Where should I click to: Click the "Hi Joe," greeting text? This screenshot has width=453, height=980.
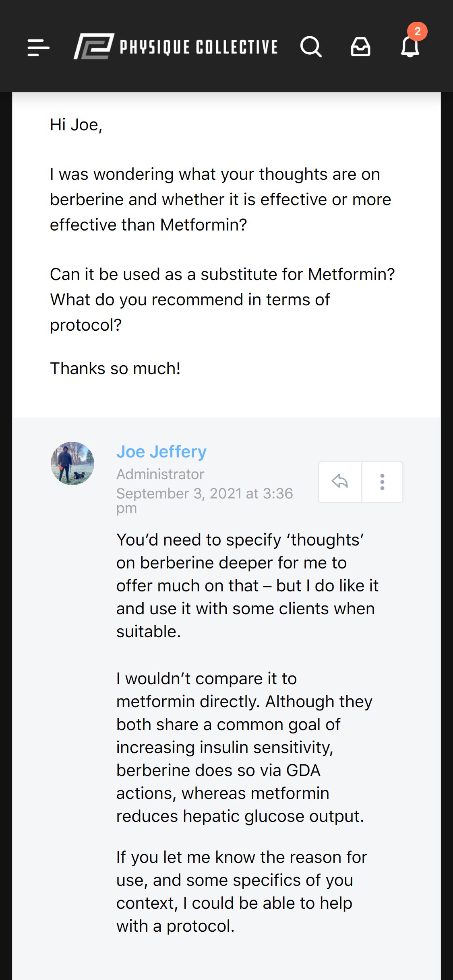click(x=76, y=125)
